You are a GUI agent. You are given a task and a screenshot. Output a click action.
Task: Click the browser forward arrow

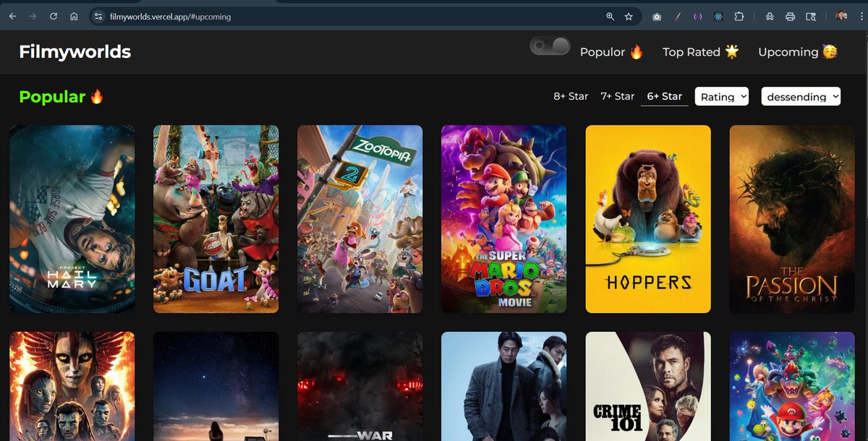coord(33,16)
